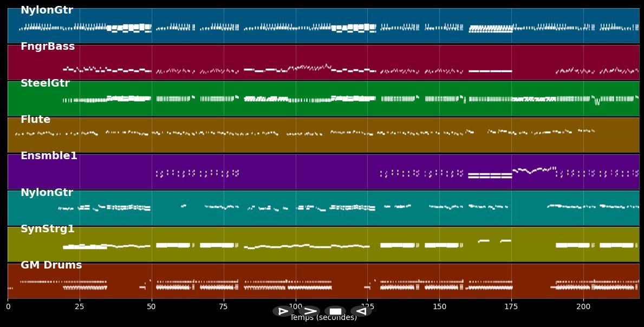
Task: Click the 75 second tick on the time axis
Action: click(x=224, y=307)
